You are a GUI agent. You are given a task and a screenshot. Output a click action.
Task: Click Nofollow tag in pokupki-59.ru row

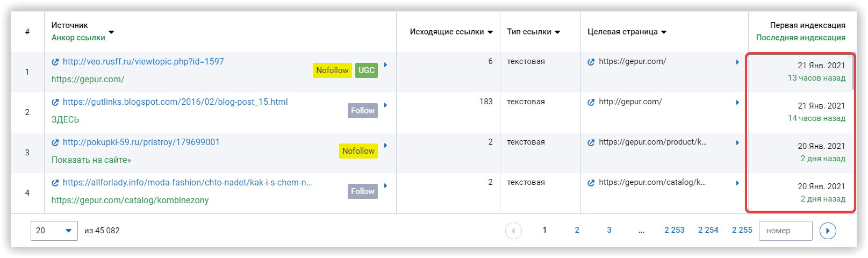pyautogui.click(x=358, y=151)
